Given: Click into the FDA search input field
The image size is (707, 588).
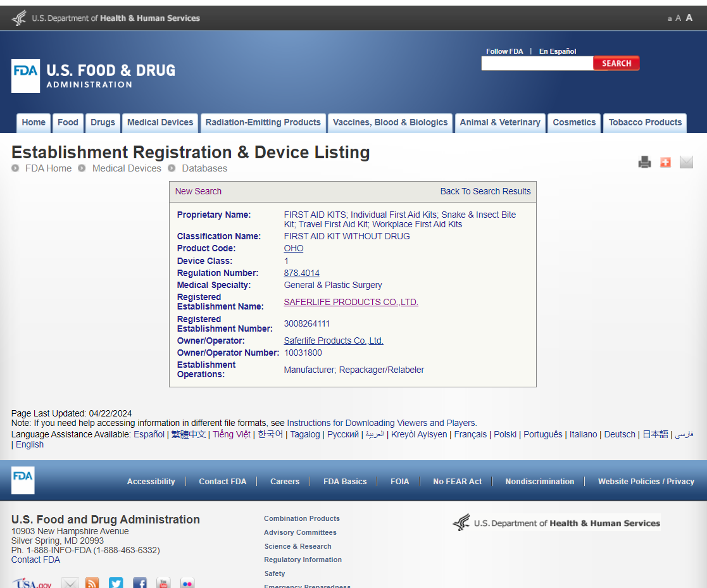Looking at the screenshot, I should 537,63.
